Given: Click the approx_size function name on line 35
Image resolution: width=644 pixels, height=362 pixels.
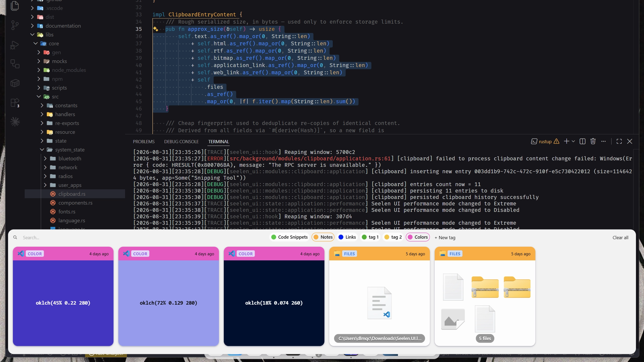Looking at the screenshot, I should click(x=205, y=29).
